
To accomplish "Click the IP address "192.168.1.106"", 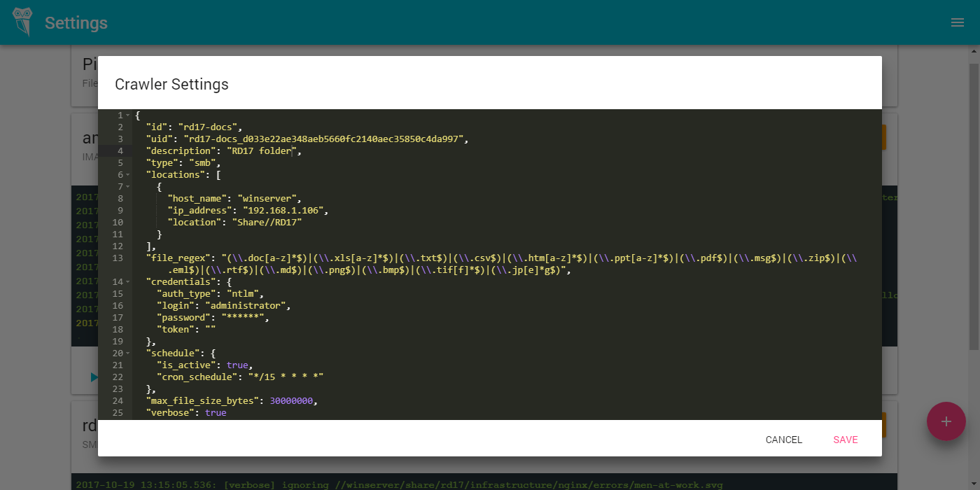I will [x=283, y=211].
